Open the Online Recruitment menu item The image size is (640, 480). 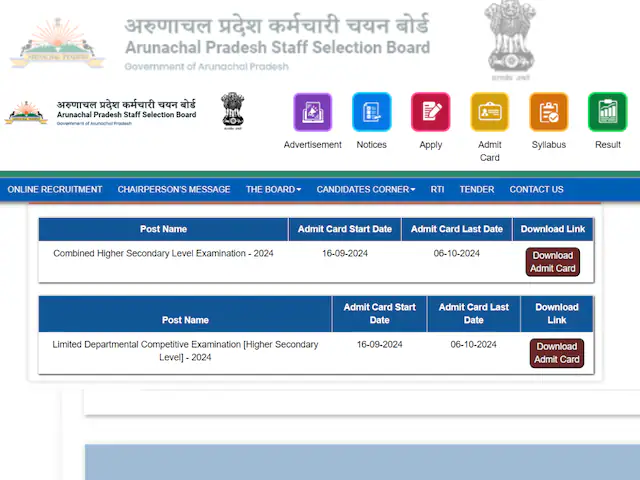coord(55,189)
